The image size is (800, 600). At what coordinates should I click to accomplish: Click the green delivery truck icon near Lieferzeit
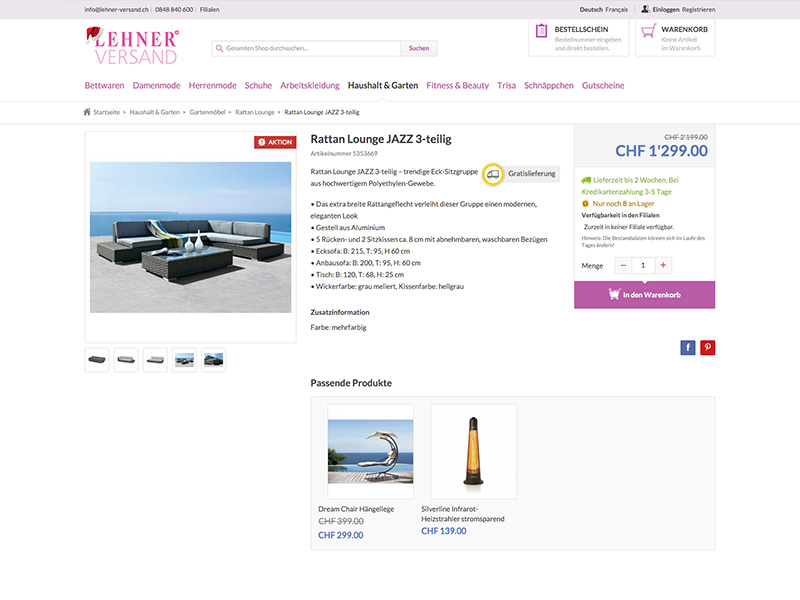pos(586,180)
